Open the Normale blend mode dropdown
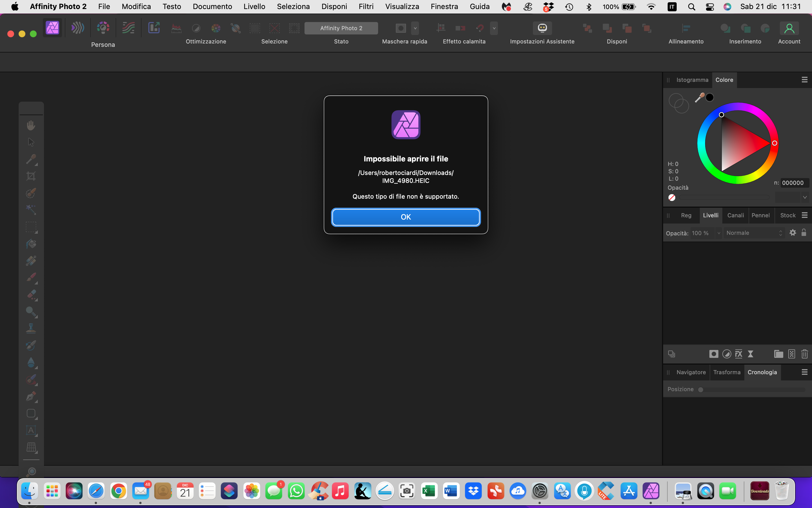This screenshot has height=508, width=812. point(754,233)
